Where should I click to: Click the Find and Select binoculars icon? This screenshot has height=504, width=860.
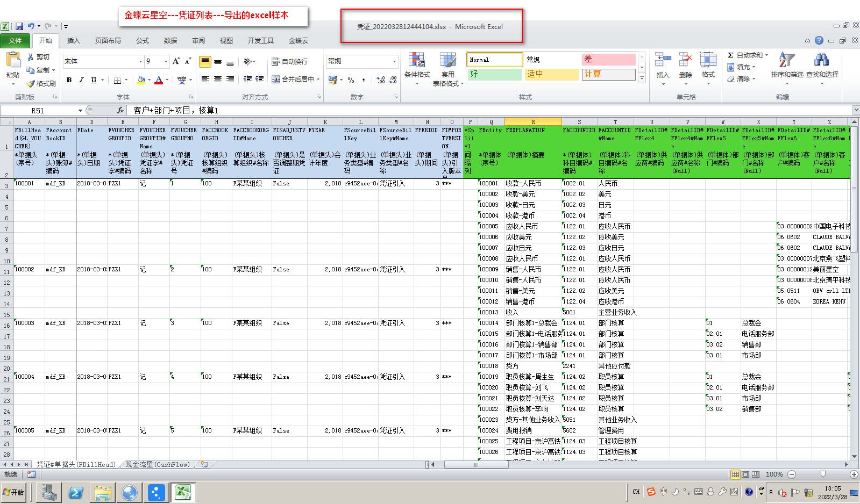point(821,61)
